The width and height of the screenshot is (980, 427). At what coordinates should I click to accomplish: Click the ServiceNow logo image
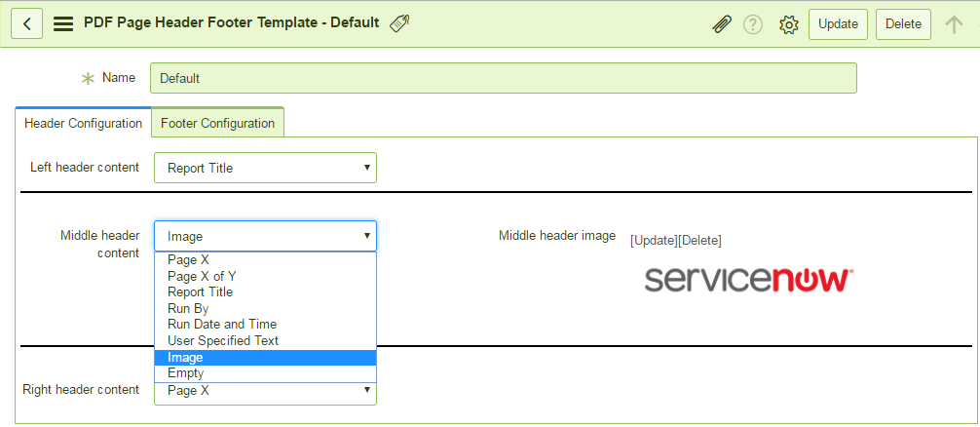749,280
